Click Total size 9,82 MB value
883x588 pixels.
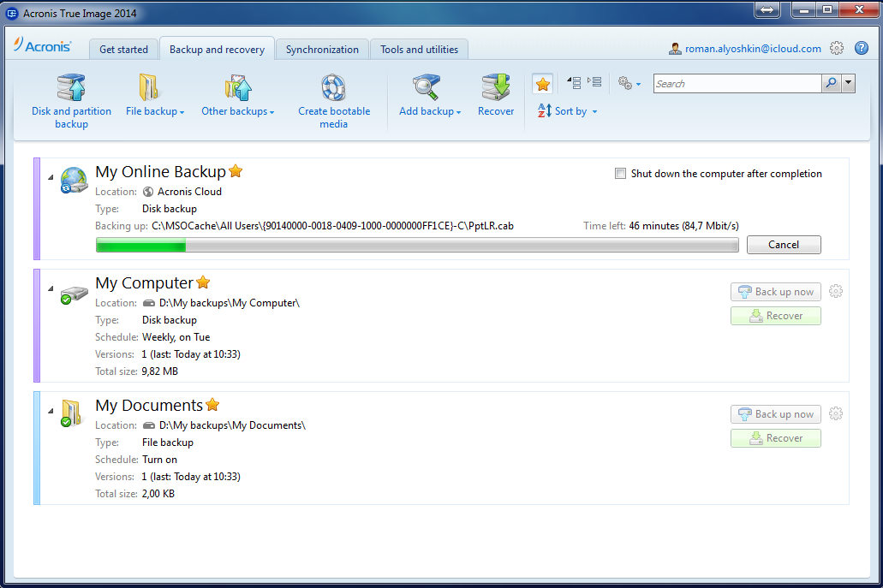coord(160,371)
